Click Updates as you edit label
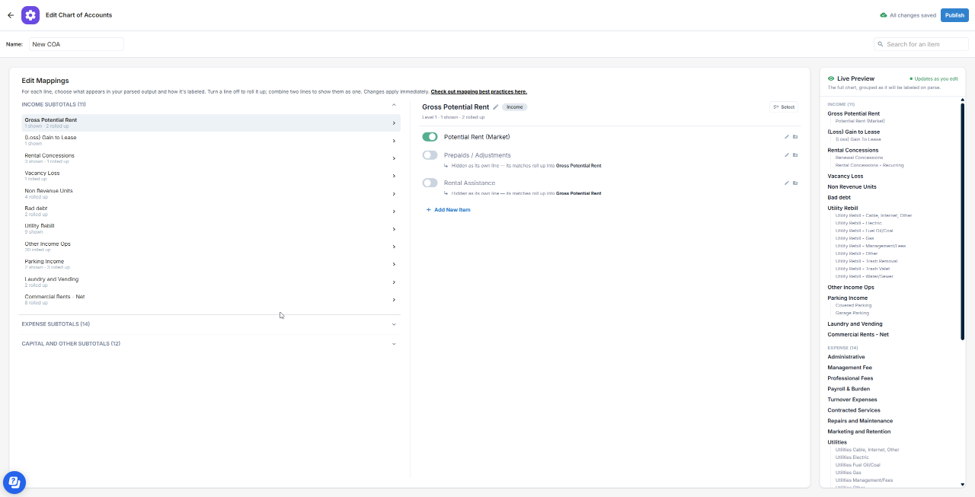The height and width of the screenshot is (497, 975). click(936, 79)
